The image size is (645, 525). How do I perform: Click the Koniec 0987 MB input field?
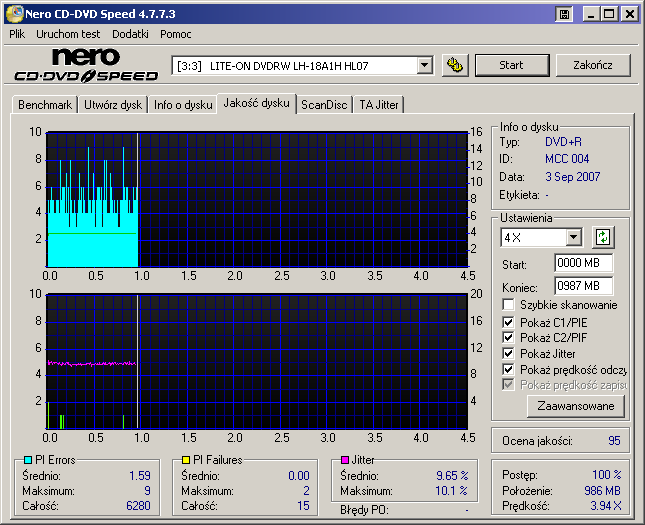583,286
